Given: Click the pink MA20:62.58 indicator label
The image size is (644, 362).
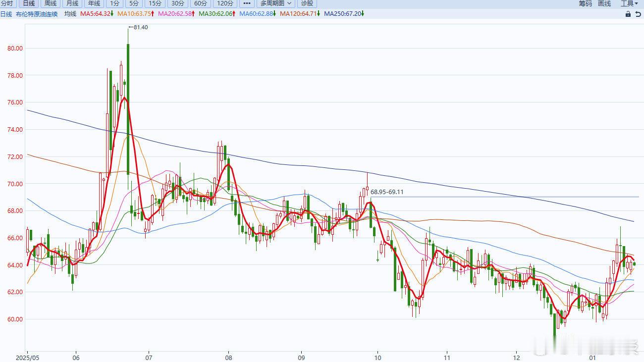Looking at the screenshot, I should pos(176,14).
